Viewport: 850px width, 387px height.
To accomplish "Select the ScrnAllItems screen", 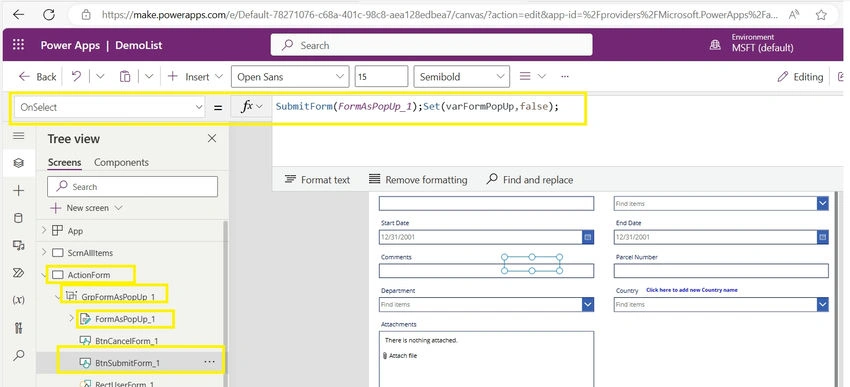I will [x=90, y=253].
